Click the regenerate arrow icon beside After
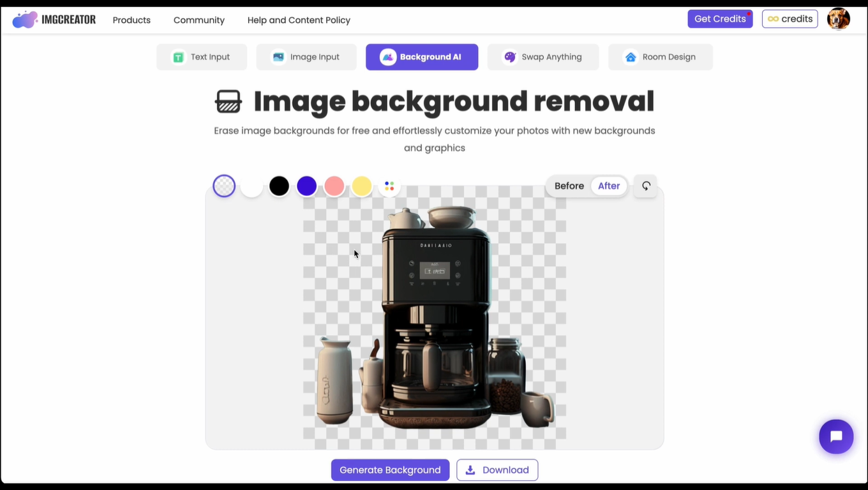Viewport: 868px width, 490px height. [645, 186]
